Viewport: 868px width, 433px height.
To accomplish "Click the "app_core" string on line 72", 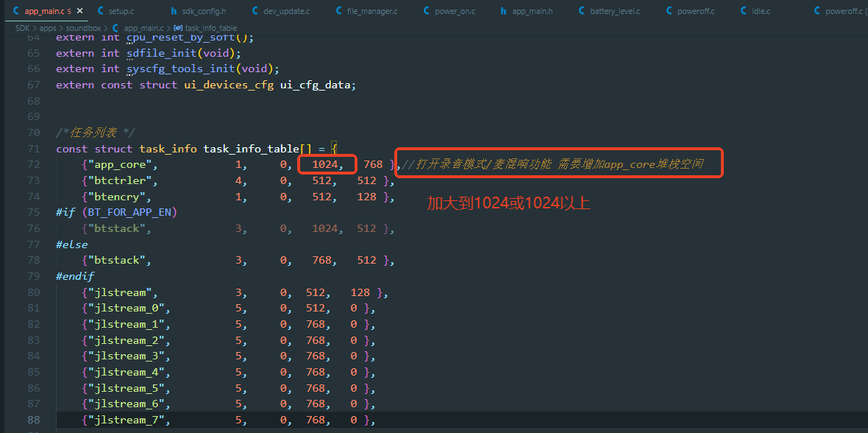I will click(x=119, y=165).
